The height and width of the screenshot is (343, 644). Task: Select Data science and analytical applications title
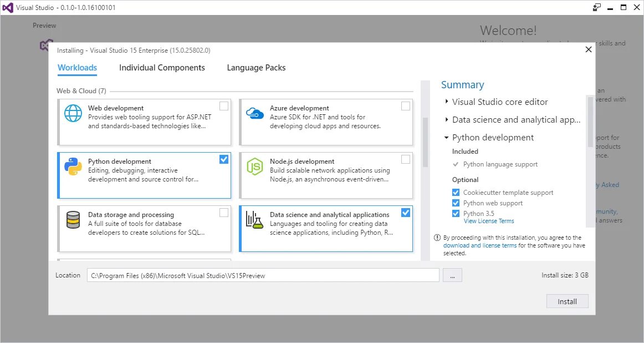[329, 215]
